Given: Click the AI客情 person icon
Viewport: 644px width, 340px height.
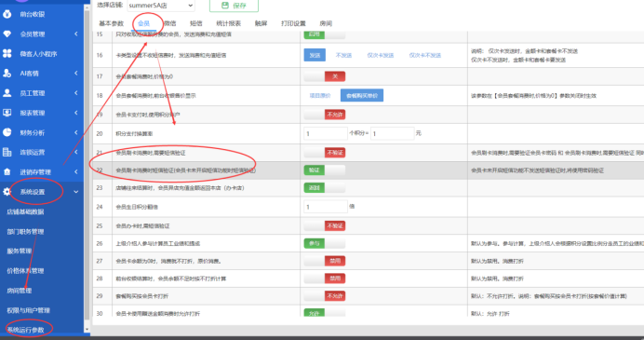Looking at the screenshot, I should [x=7, y=74].
